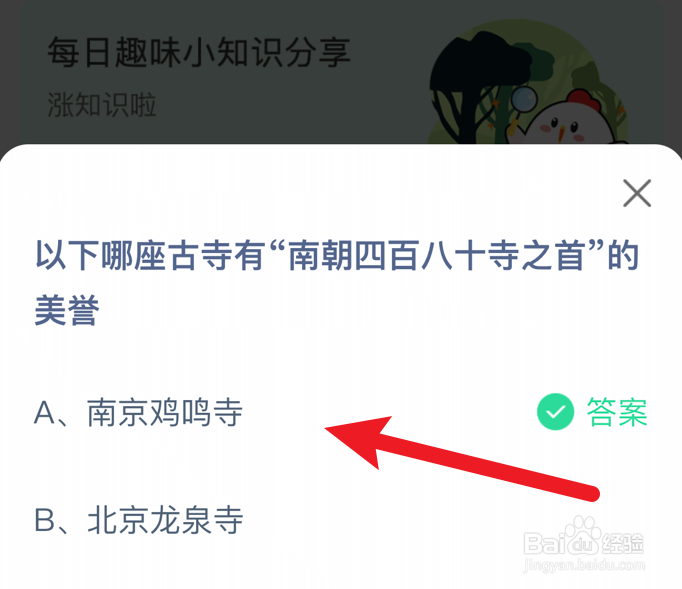Select option B 北京龙泉寺
The width and height of the screenshot is (682, 589).
pos(138,520)
